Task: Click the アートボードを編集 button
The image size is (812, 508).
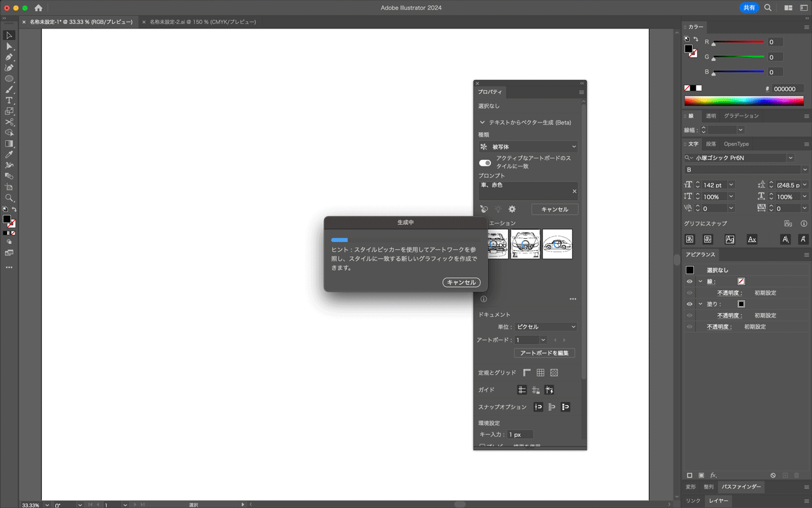Action: 544,353
